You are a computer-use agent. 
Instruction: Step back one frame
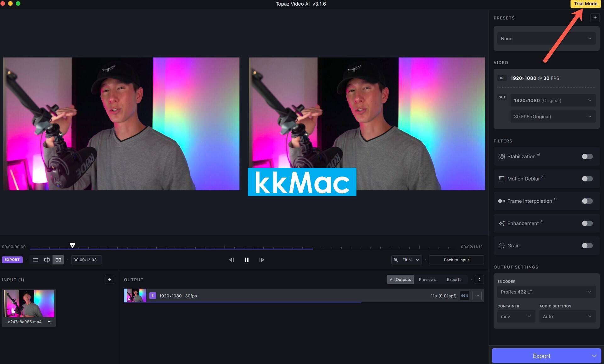(231, 260)
